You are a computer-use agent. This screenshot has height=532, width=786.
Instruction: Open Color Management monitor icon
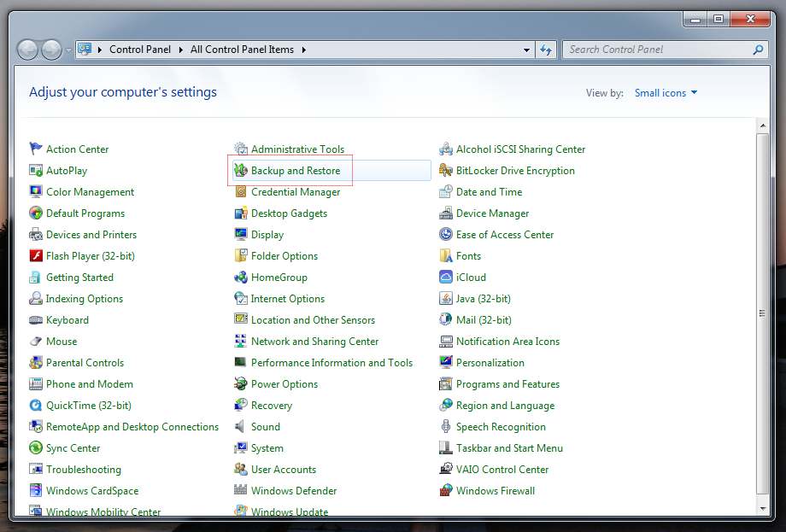click(x=36, y=192)
